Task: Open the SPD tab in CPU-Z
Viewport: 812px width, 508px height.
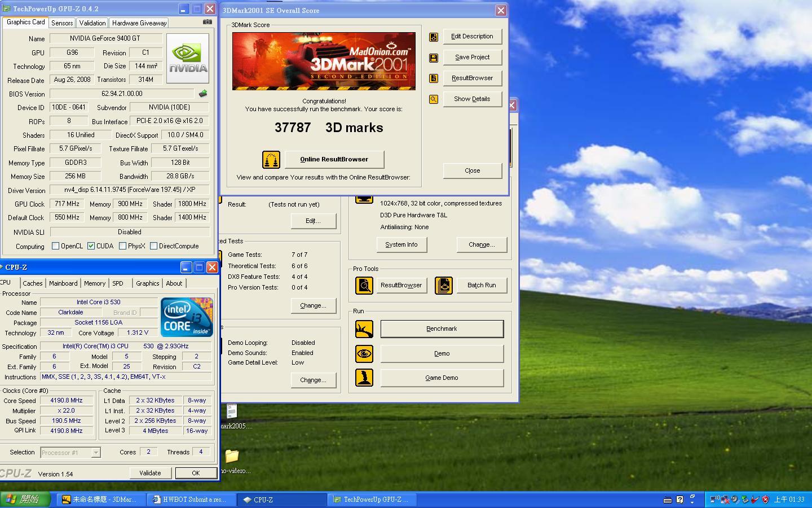Action: tap(118, 283)
